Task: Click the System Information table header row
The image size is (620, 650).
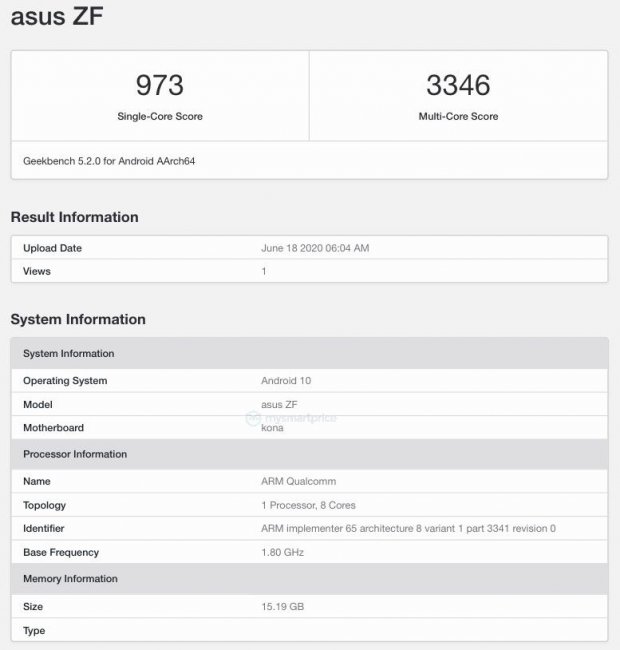Action: (69, 354)
